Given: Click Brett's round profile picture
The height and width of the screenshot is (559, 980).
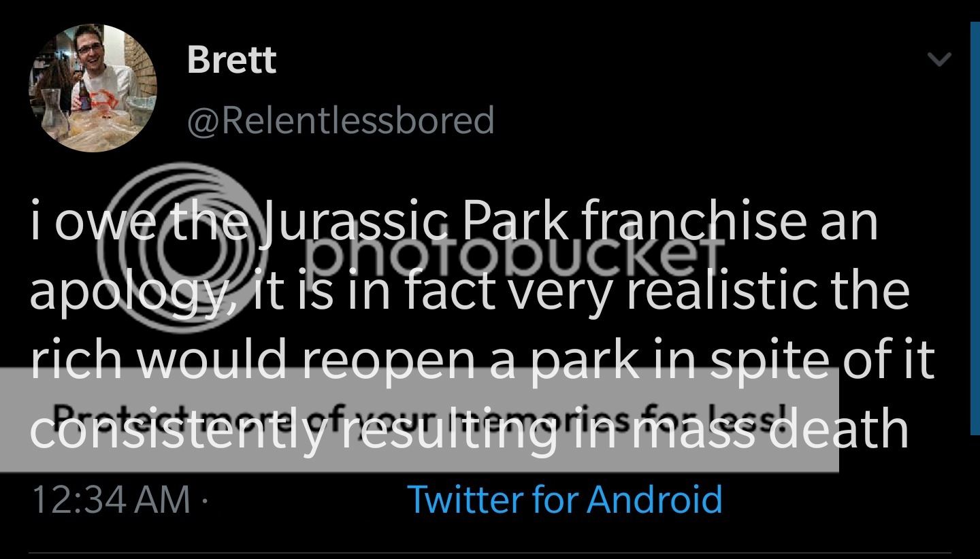Looking at the screenshot, I should point(93,88).
